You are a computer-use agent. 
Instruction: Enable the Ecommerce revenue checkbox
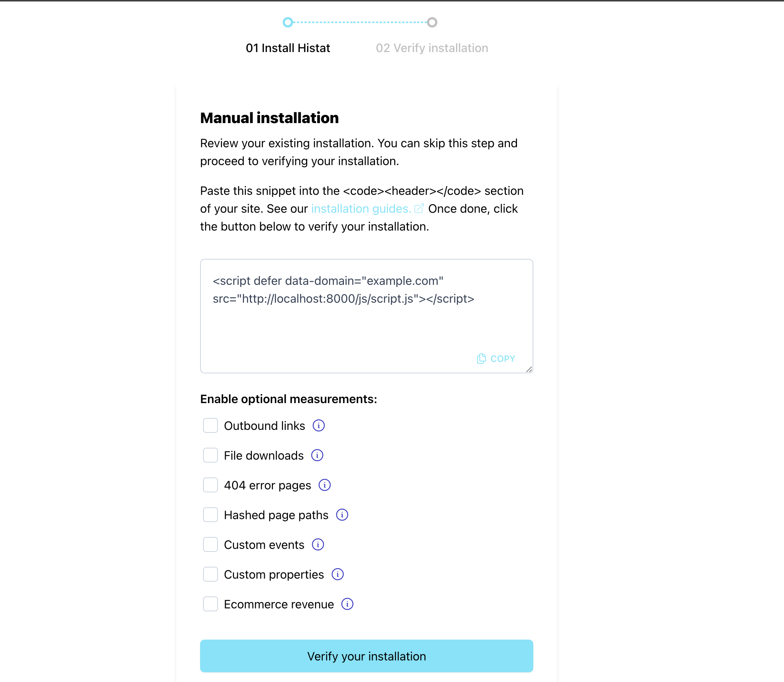pos(210,604)
